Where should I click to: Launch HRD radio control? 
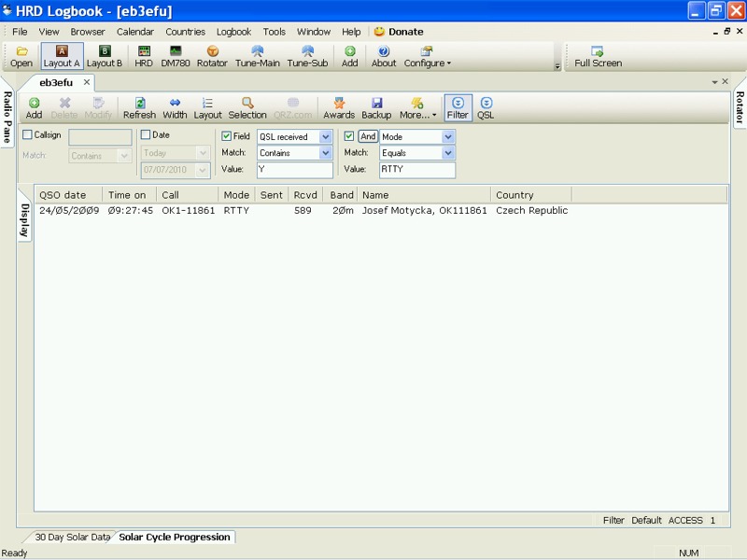[144, 56]
